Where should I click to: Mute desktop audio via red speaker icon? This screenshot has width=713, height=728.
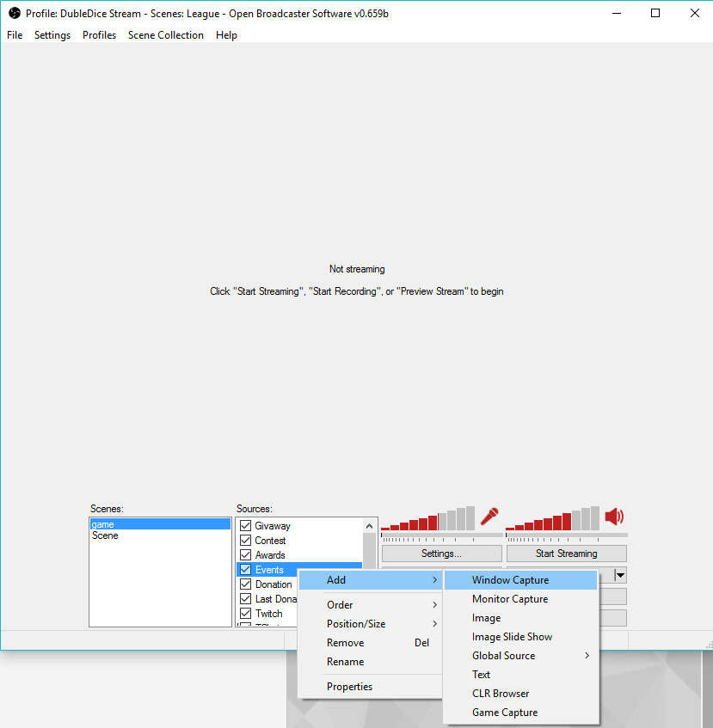pos(614,517)
